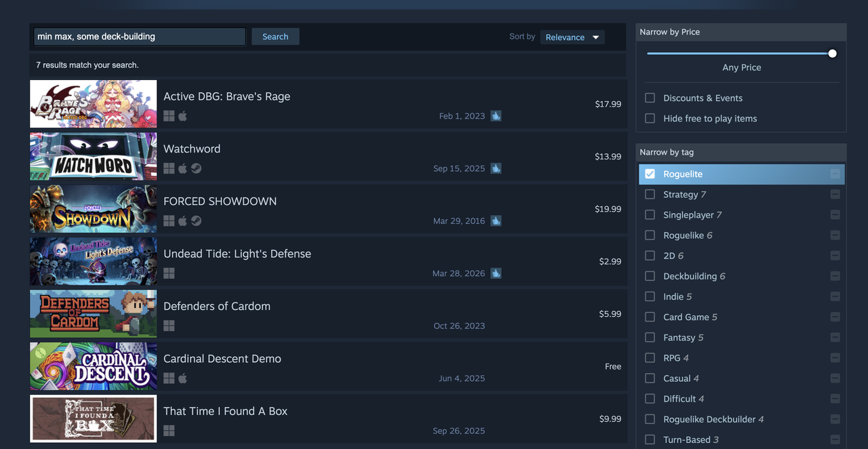The image size is (868, 449).
Task: Open That Time I Found A Box title
Action: [225, 411]
